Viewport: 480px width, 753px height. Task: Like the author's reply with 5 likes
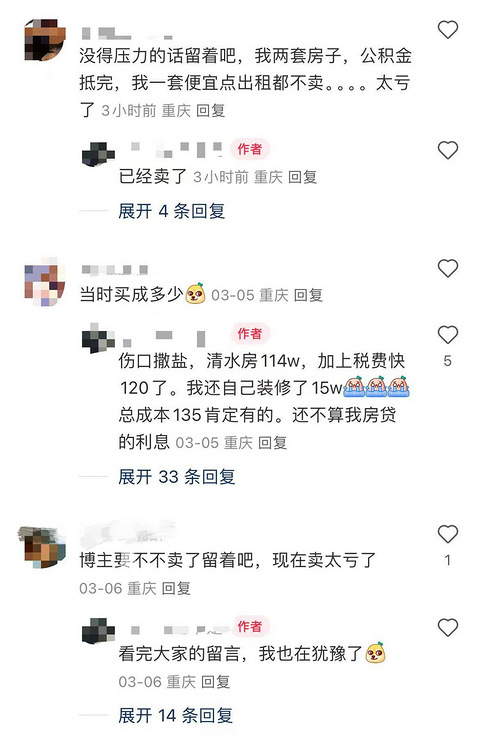pos(447,334)
